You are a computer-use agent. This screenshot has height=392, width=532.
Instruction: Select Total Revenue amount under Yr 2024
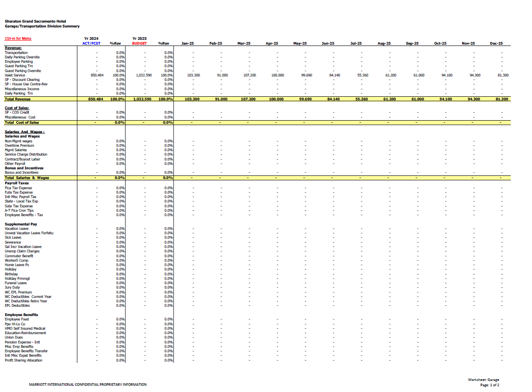96,99
